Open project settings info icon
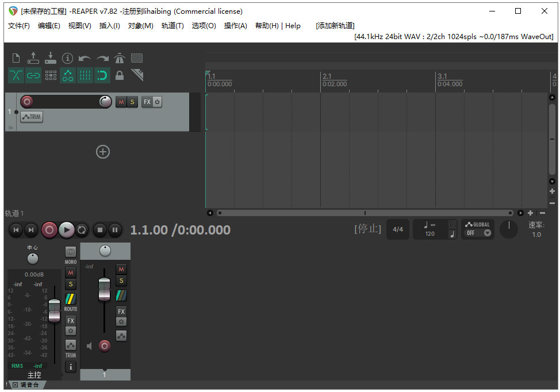 pos(67,58)
